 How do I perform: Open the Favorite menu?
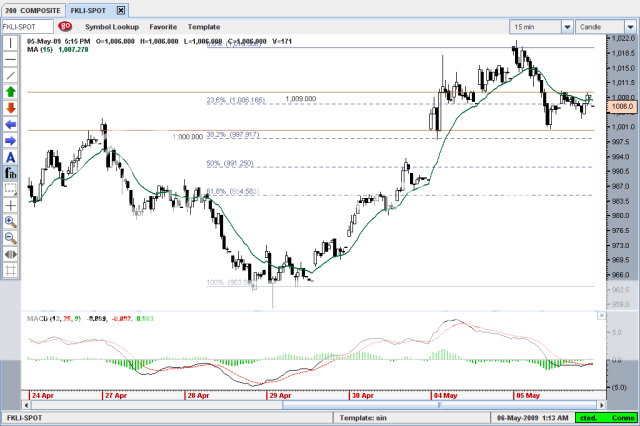click(163, 27)
